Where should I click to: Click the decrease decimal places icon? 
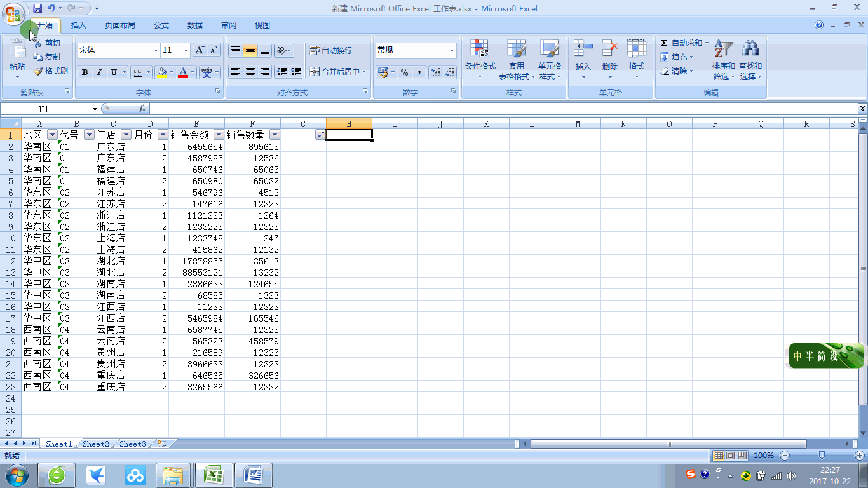point(450,72)
